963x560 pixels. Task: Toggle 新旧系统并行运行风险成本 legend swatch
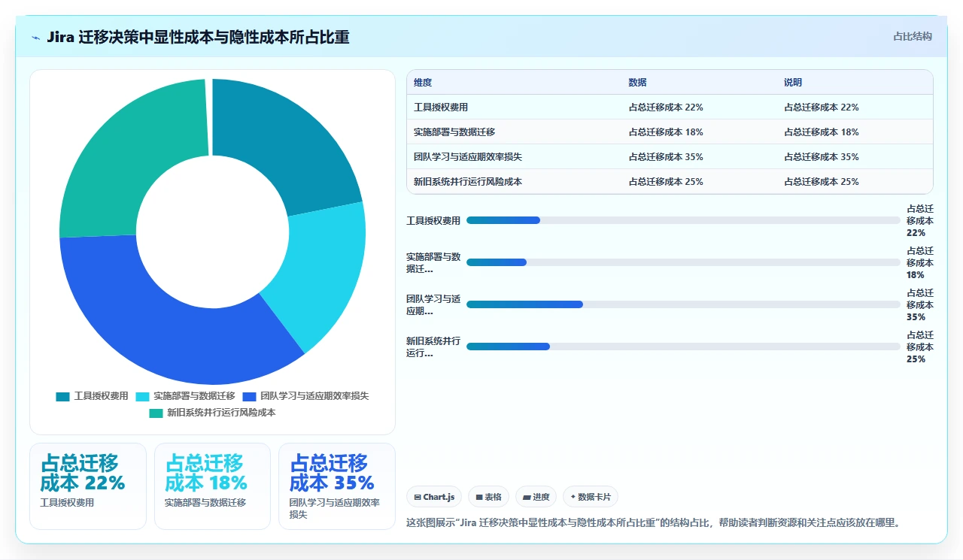click(x=156, y=413)
